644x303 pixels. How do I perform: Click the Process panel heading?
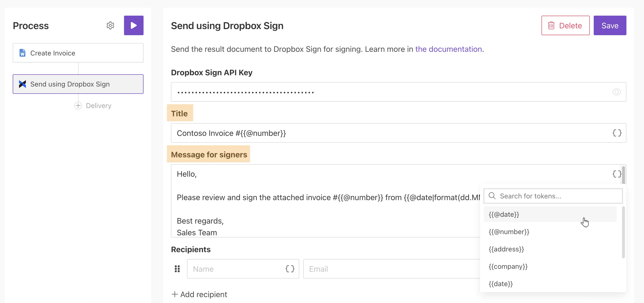(31, 25)
